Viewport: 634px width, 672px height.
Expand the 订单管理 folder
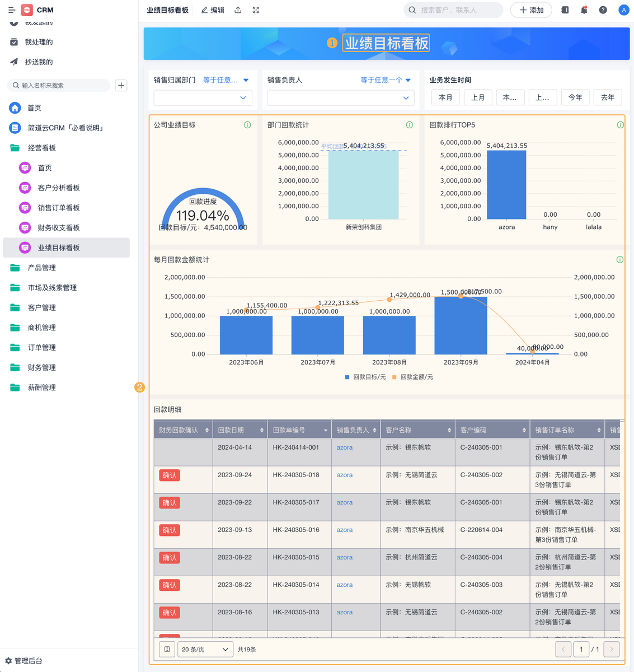click(66, 348)
